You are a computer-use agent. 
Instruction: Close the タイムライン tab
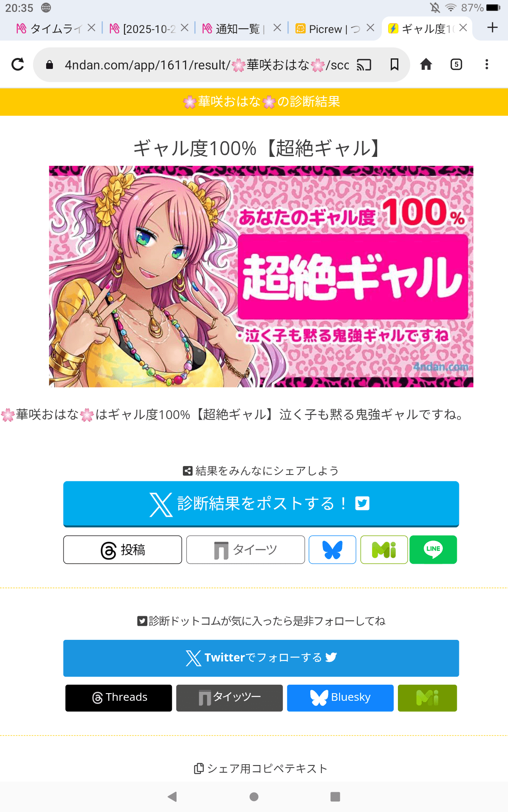pos(91,28)
